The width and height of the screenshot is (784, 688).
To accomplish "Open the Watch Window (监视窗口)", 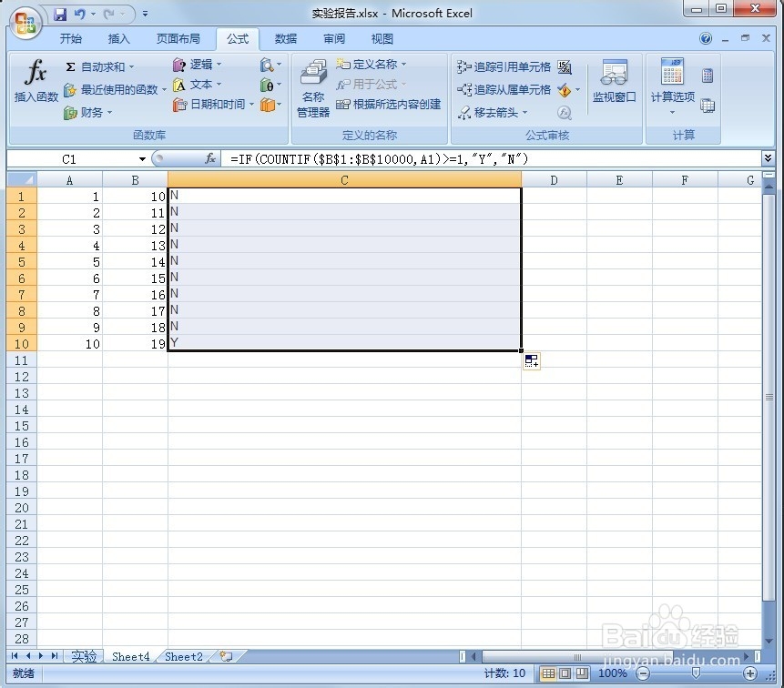I will click(615, 81).
